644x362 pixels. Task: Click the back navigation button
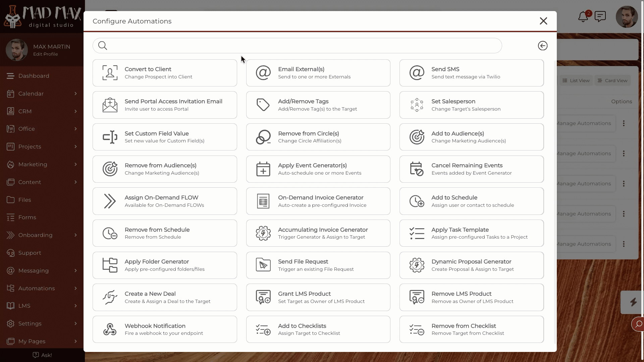pyautogui.click(x=543, y=46)
